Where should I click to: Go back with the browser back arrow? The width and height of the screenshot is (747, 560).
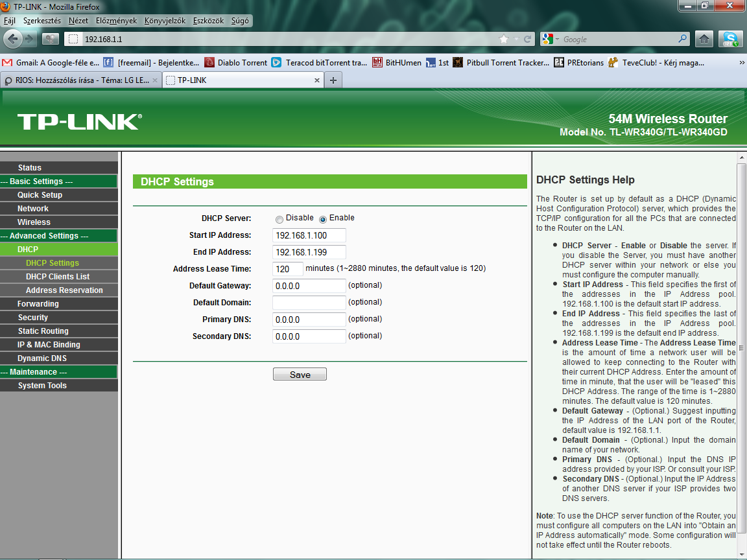(x=13, y=39)
